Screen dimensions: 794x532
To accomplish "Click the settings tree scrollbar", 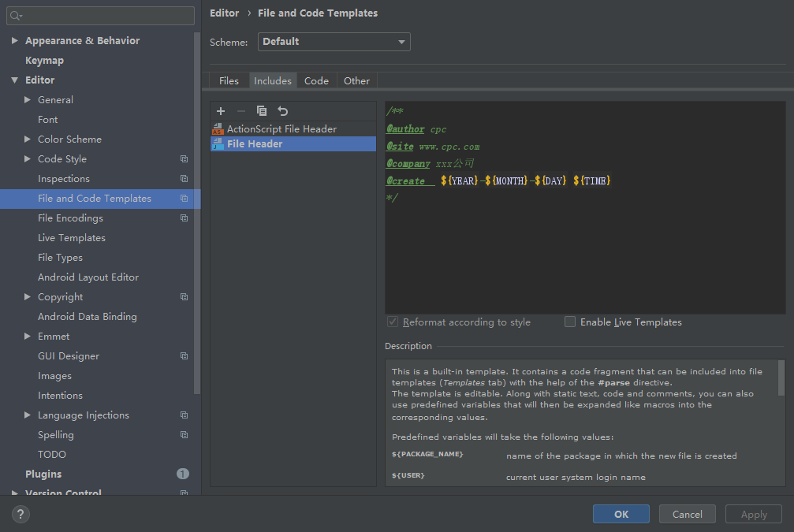I will point(197,213).
